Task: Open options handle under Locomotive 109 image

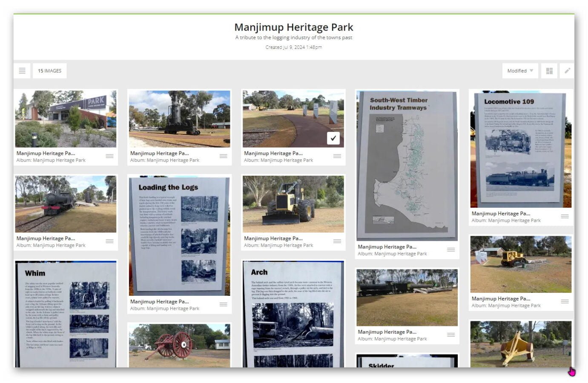Action: pos(565,217)
